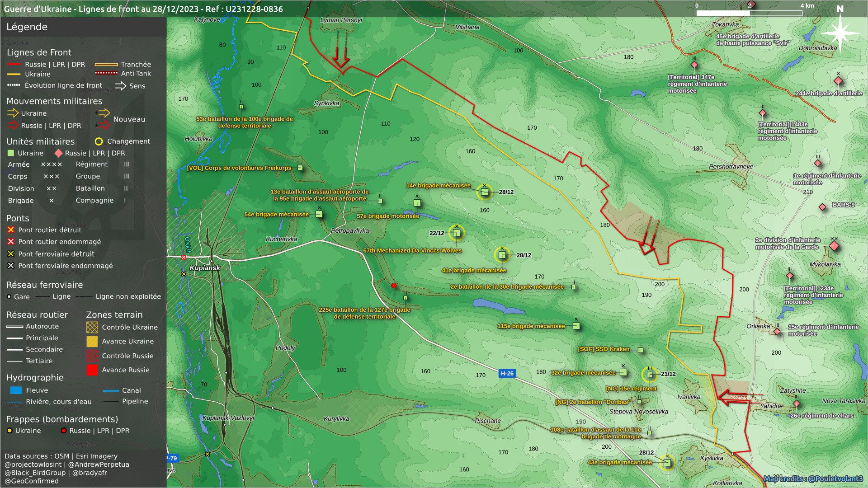Viewport: 868px width, 488px height.
Task: Click the 'Map credits: @Pouletvolant3' text
Action: coord(813,479)
